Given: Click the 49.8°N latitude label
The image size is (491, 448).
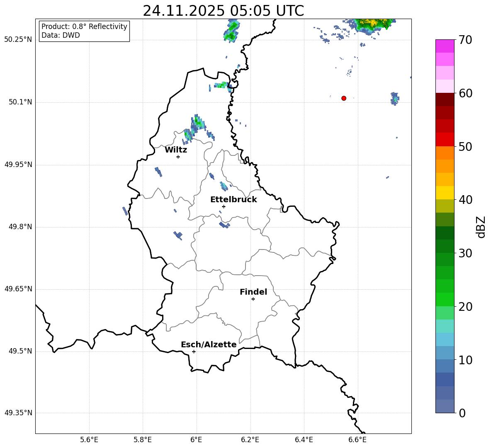Looking at the screenshot, I should [x=20, y=227].
